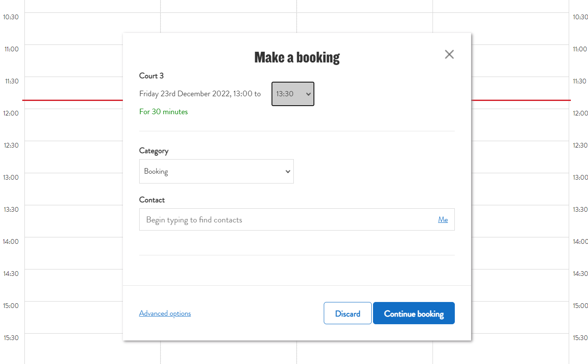Click the red current-time line on calendar
Image resolution: width=588 pixels, height=364 pixels.
coord(73,100)
